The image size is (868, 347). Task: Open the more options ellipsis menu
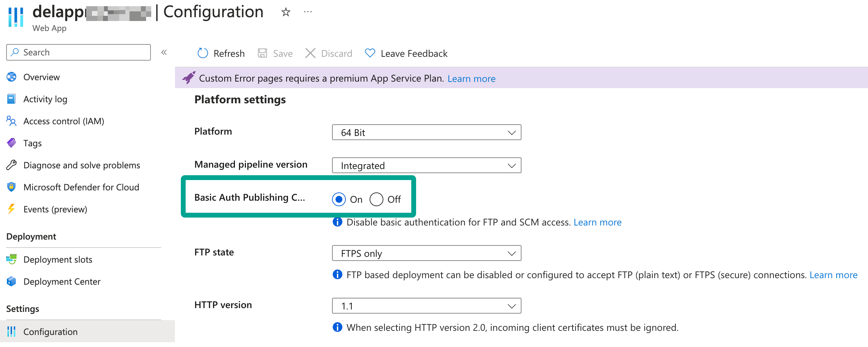308,12
